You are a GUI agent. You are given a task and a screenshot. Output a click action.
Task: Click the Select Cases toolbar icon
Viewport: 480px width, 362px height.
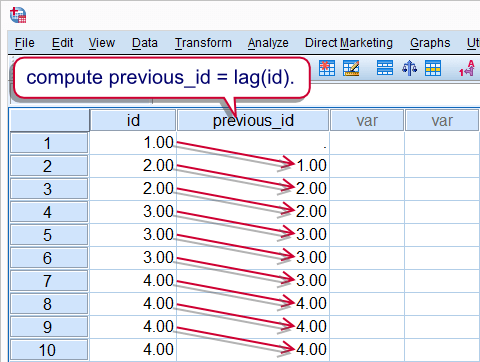coord(433,68)
